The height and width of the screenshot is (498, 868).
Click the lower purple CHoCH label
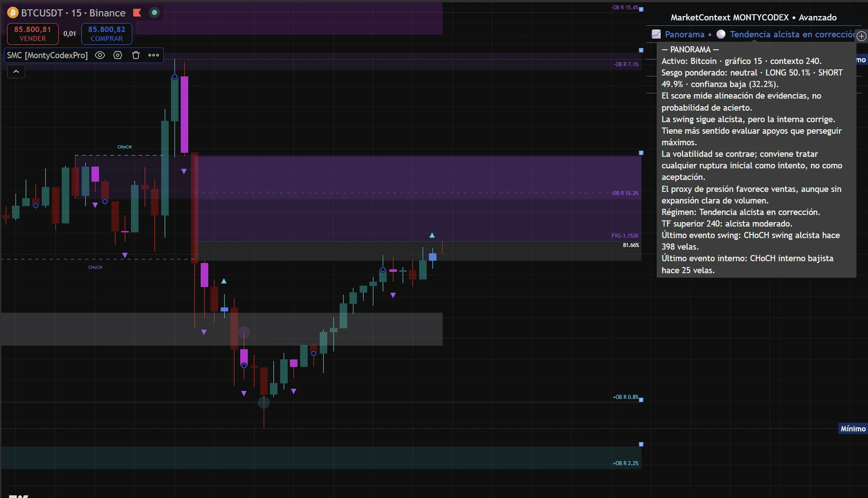click(95, 267)
